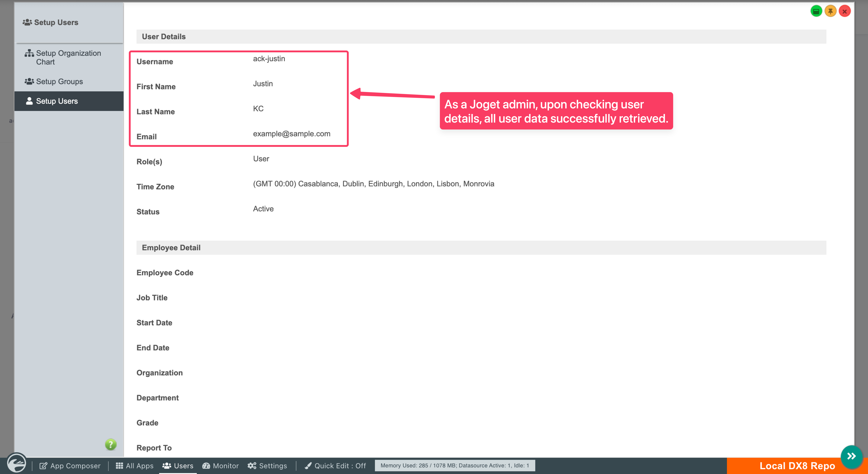Click the Users group icon in admin bar
Viewport: 868px width, 474px height.
(x=167, y=466)
